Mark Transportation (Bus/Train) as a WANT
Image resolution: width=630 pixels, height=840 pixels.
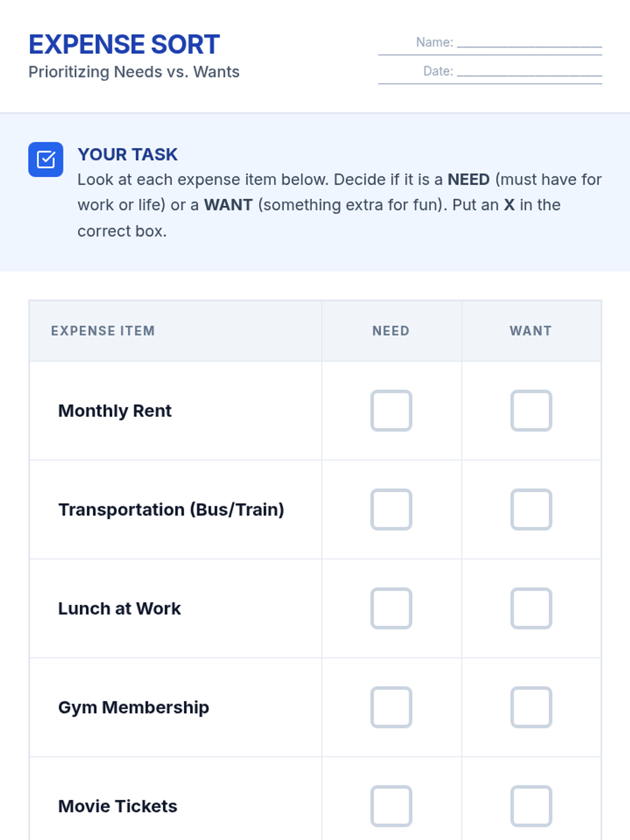click(531, 509)
